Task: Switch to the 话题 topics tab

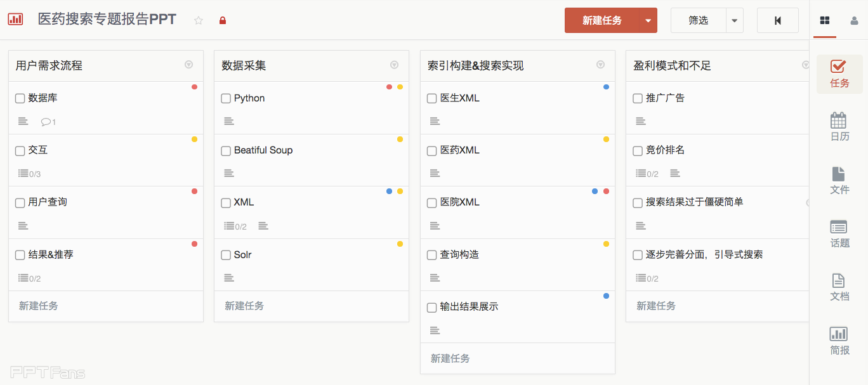Action: (x=839, y=233)
